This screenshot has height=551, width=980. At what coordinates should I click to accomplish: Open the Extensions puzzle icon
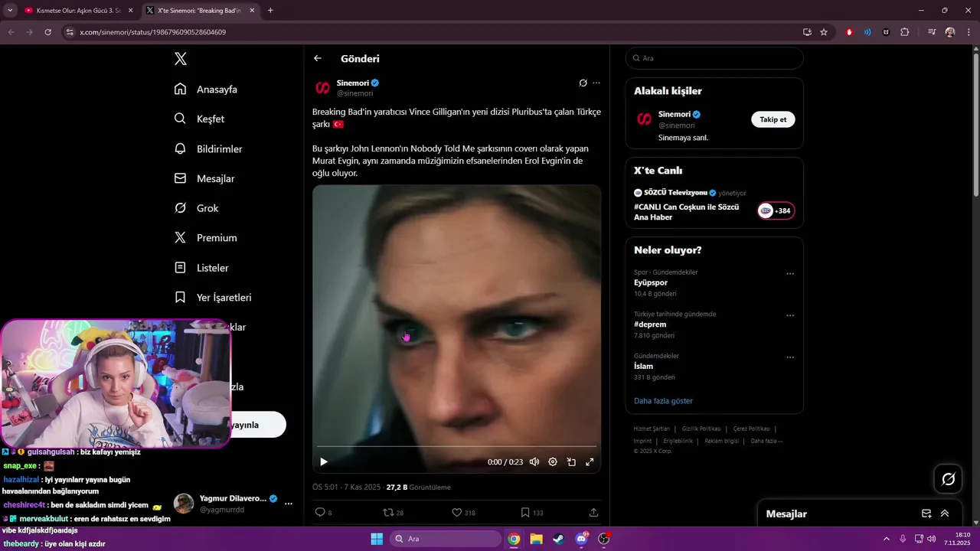point(904,32)
